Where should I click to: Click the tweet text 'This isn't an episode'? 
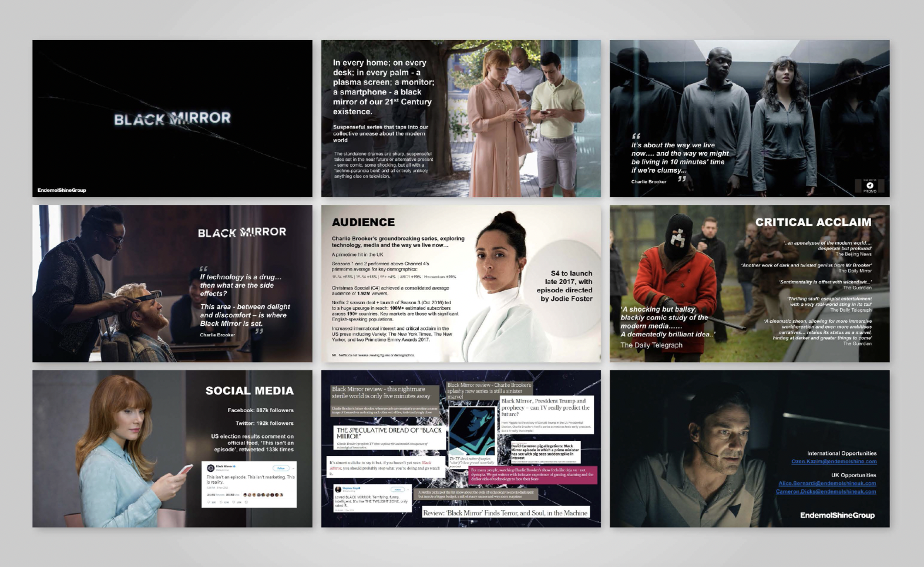coord(250,480)
